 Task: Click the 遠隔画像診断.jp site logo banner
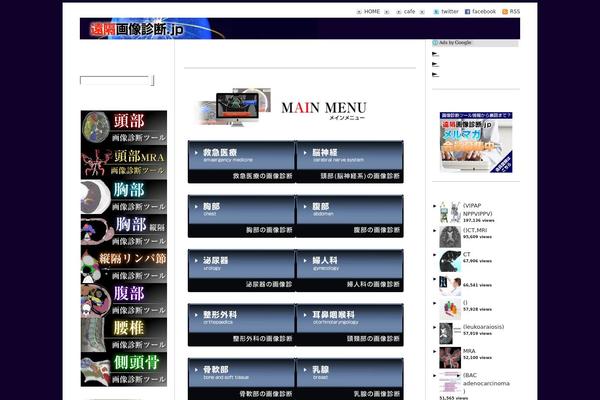click(x=300, y=28)
